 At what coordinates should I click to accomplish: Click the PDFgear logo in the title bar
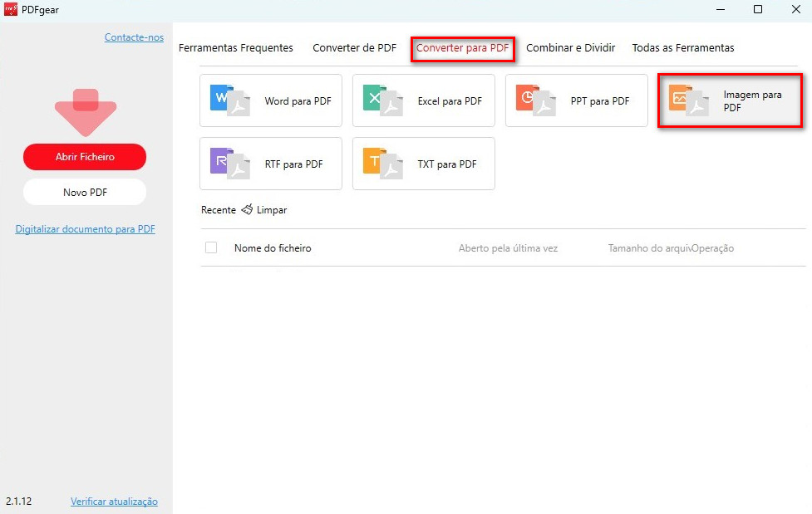pyautogui.click(x=10, y=10)
